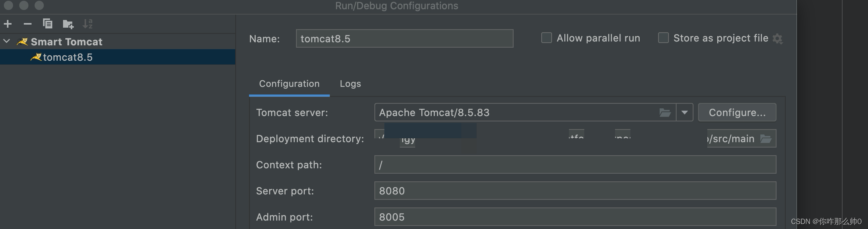868x229 pixels.
Task: Remove the selected configuration
Action: [x=28, y=24]
